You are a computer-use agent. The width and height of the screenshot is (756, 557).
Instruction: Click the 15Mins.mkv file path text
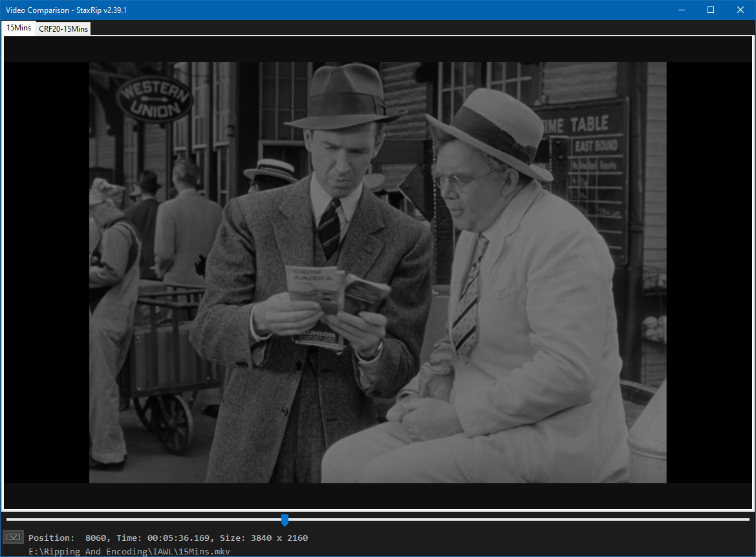(129, 551)
